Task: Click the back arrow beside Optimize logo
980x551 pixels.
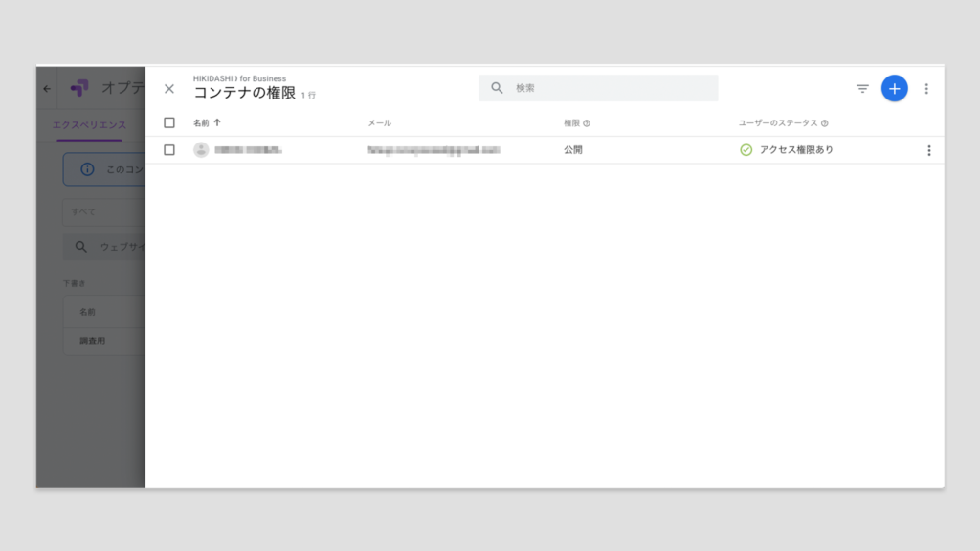Action: [48, 89]
